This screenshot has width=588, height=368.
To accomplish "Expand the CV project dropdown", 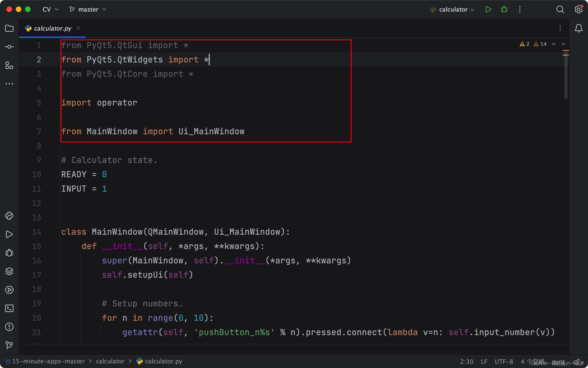I will (x=51, y=9).
